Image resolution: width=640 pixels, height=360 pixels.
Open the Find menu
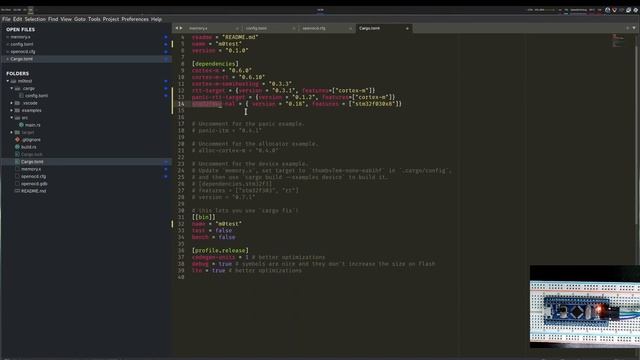53,19
